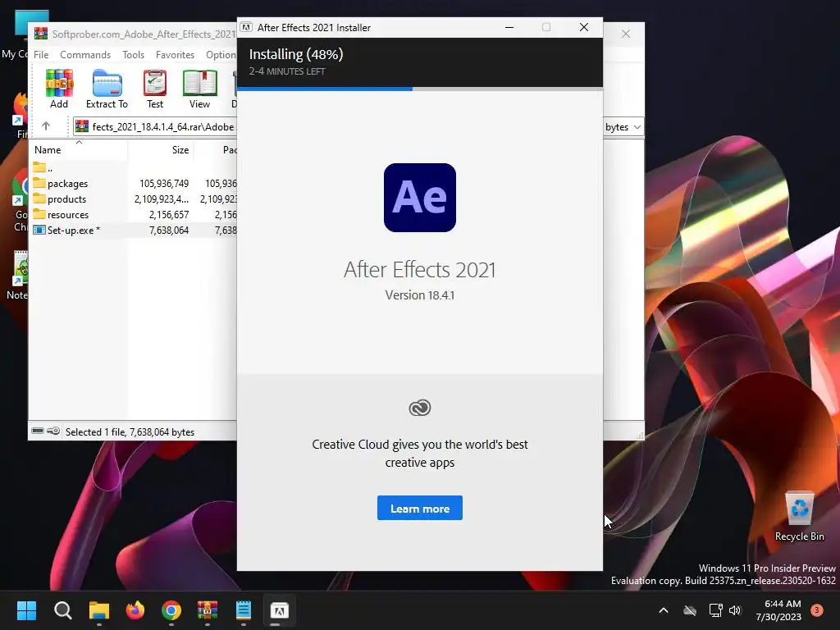Open the notification badge showing 3

(x=816, y=609)
